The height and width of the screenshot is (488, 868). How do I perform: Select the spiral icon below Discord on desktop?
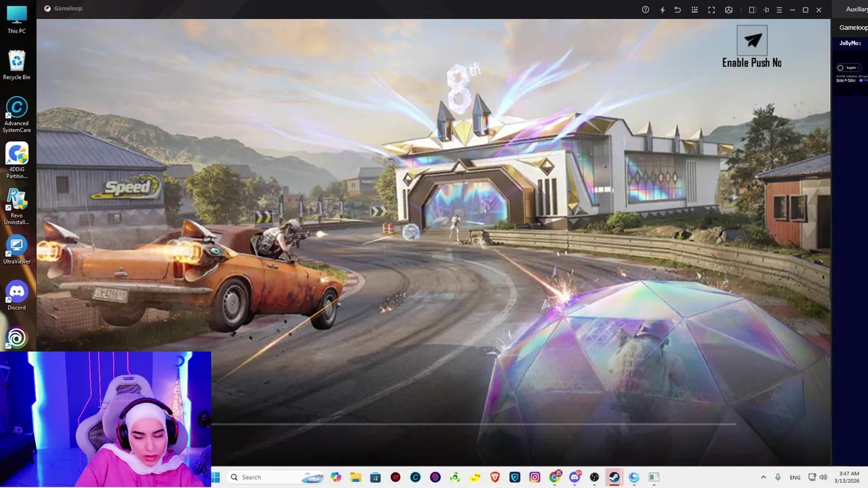tap(17, 338)
